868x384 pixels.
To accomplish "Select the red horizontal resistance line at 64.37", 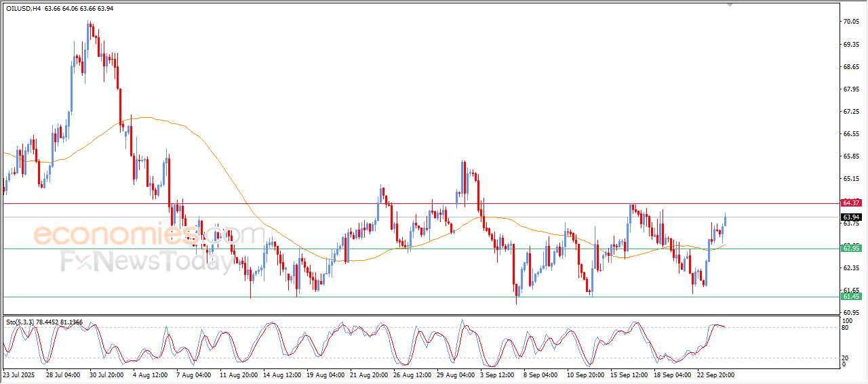I will (420, 202).
